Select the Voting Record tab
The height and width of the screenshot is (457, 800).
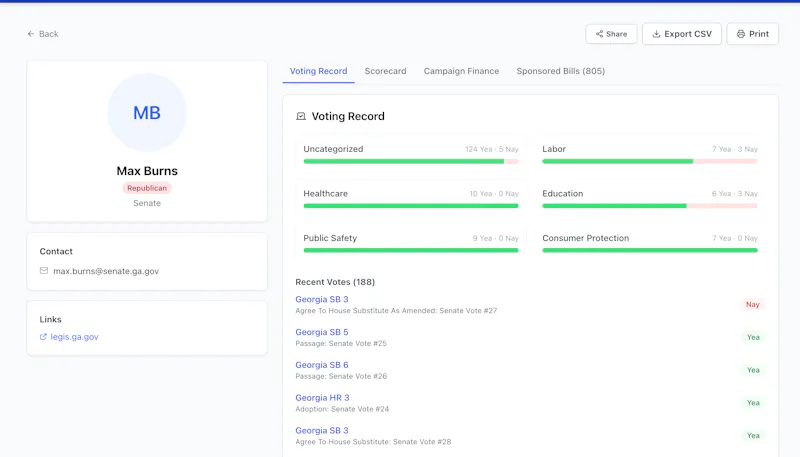[318, 71]
